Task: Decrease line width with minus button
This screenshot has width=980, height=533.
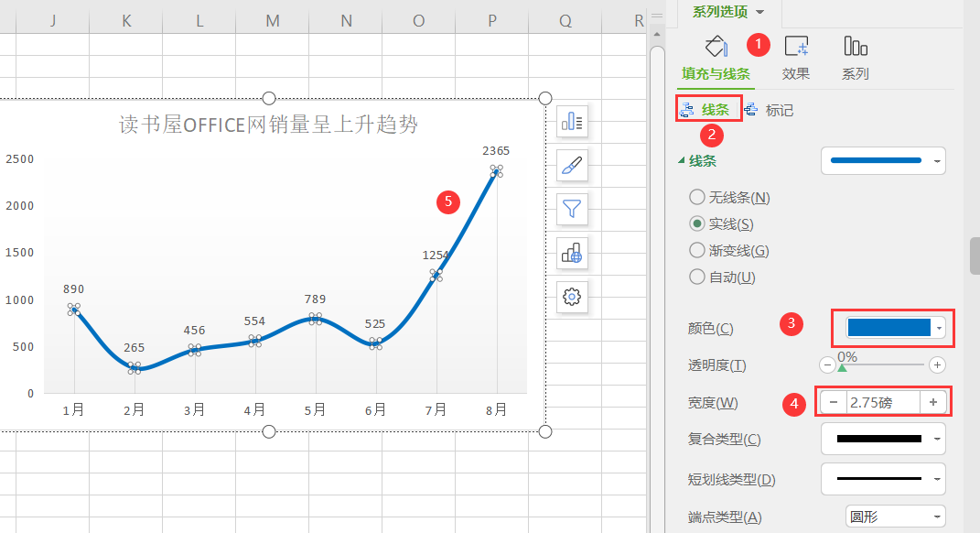Action: click(833, 402)
